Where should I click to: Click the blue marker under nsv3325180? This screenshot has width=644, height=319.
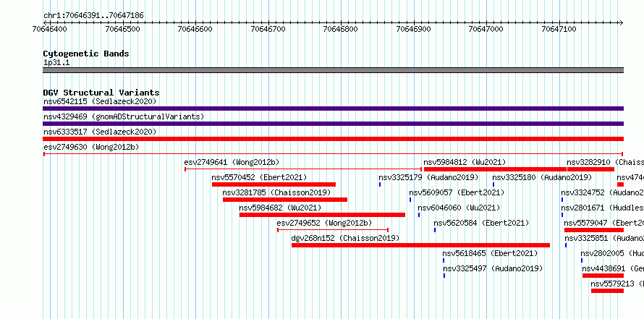[x=493, y=184]
